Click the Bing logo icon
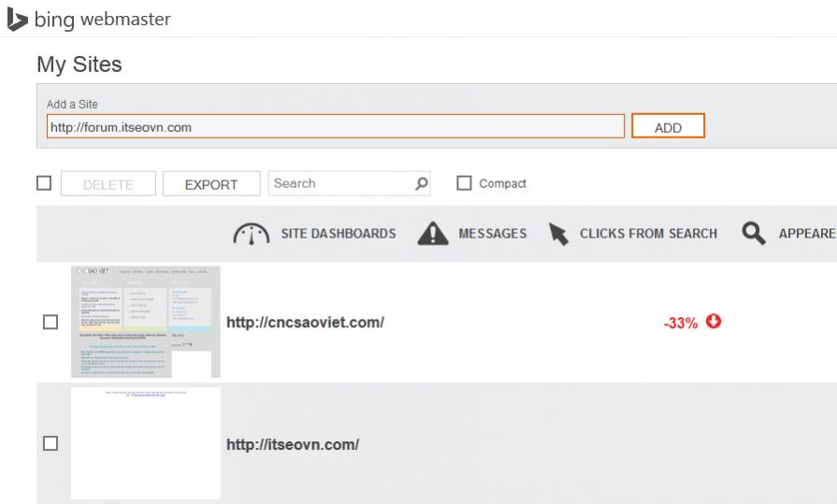The height and width of the screenshot is (504, 837). click(18, 21)
